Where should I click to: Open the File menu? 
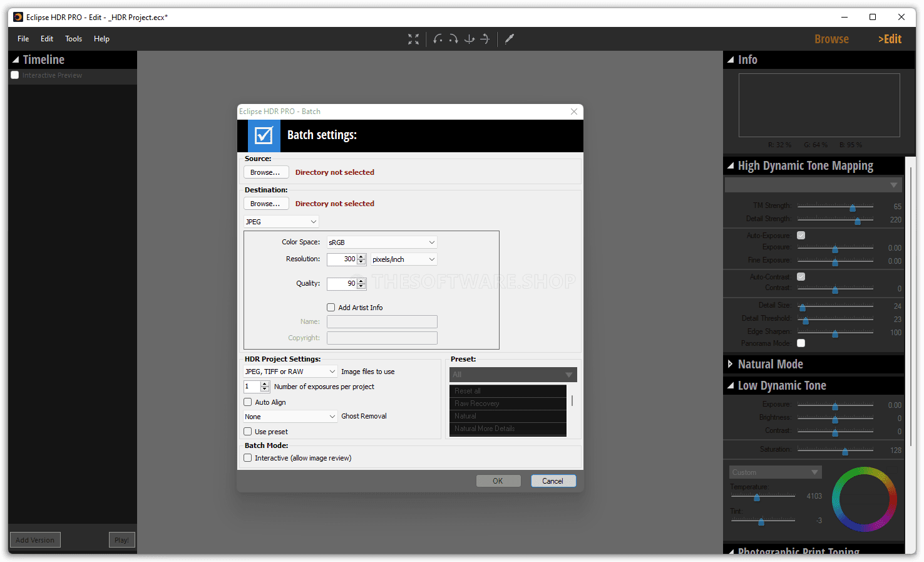click(x=23, y=39)
